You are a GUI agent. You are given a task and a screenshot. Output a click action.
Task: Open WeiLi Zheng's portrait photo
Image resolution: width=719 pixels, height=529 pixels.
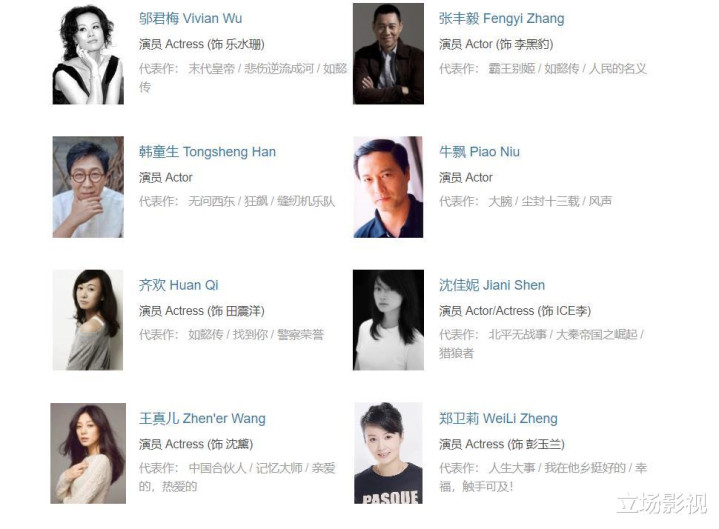tap(388, 453)
